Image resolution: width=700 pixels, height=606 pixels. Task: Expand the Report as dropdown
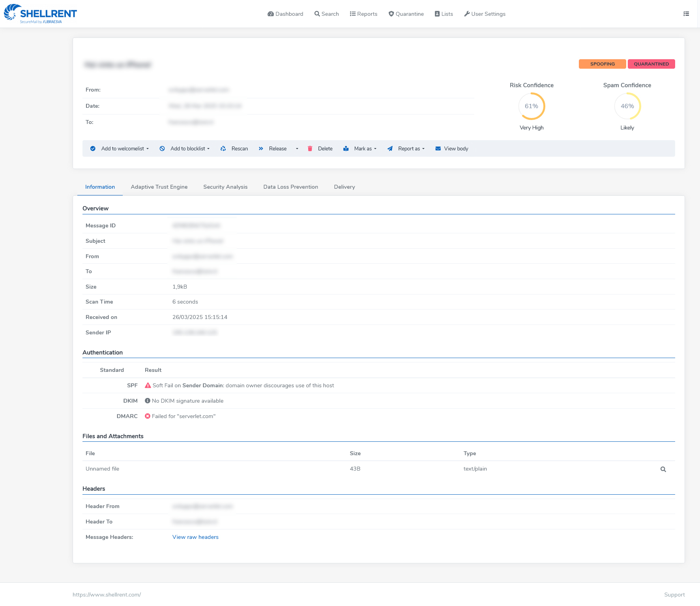[x=411, y=149]
